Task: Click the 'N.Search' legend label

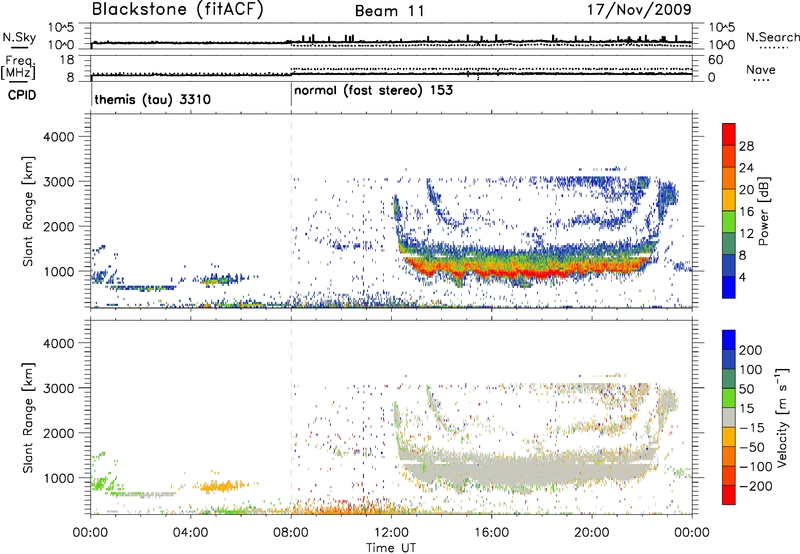Action: click(x=772, y=37)
